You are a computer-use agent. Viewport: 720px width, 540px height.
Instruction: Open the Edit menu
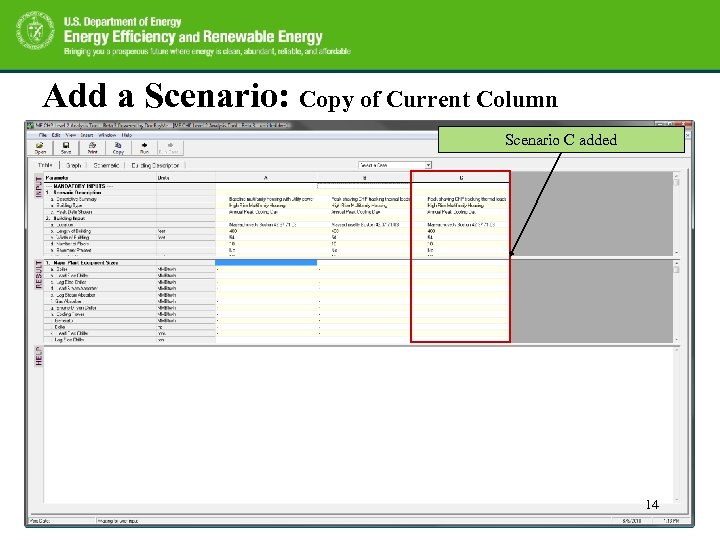[x=56, y=135]
